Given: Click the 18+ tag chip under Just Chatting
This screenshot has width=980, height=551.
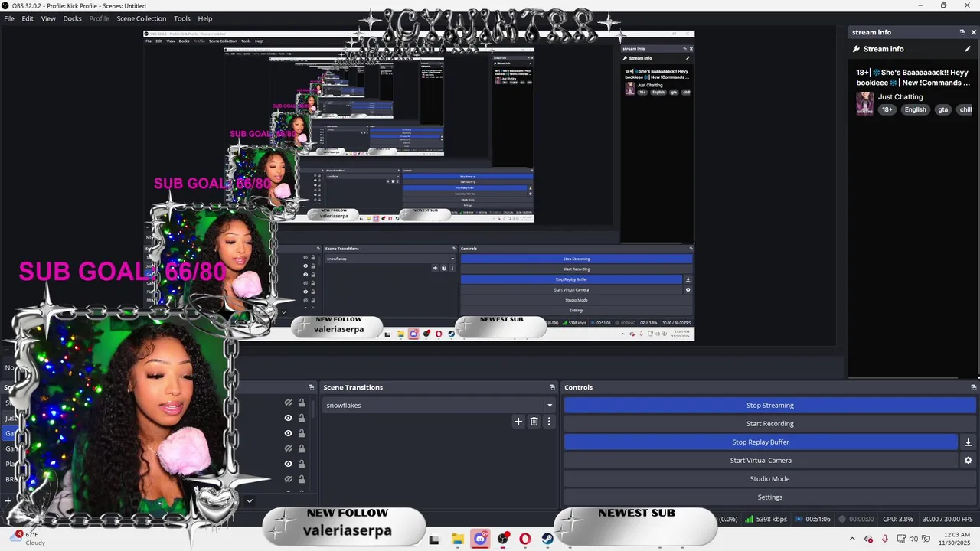Looking at the screenshot, I should 887,109.
